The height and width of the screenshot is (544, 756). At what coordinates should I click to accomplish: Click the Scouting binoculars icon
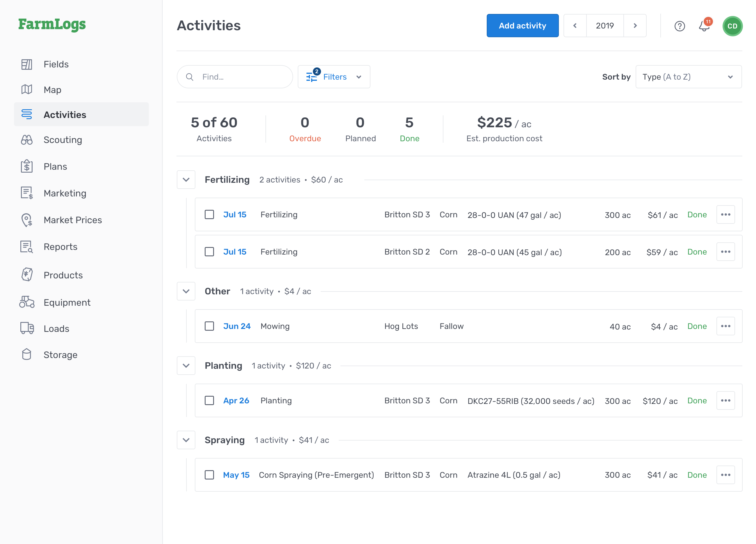click(27, 139)
